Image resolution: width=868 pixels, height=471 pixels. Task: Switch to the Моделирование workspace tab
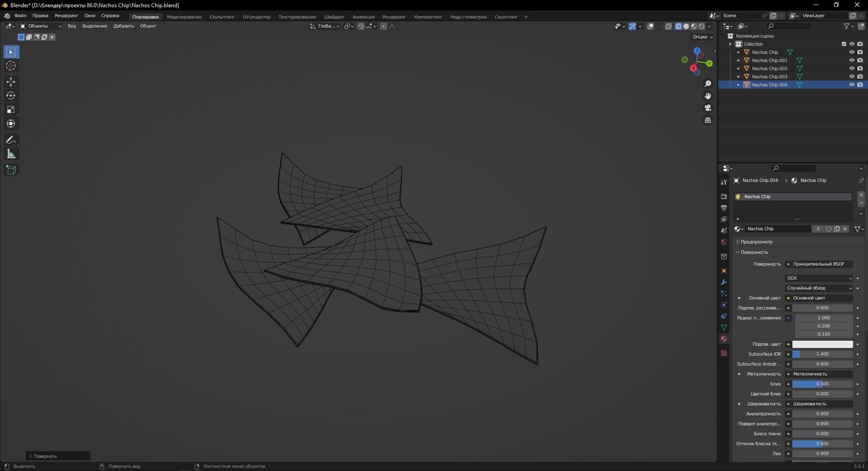click(184, 17)
